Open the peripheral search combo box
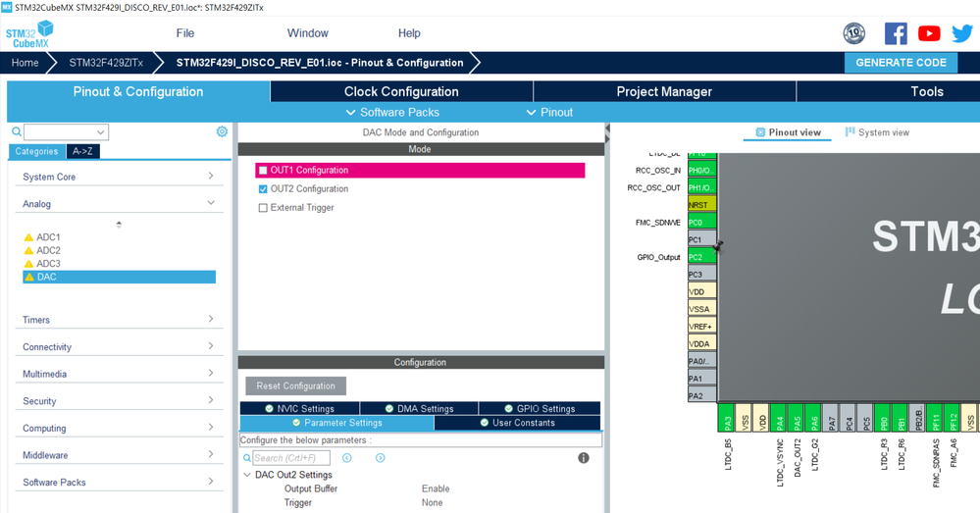Image resolution: width=980 pixels, height=513 pixels. coord(67,131)
